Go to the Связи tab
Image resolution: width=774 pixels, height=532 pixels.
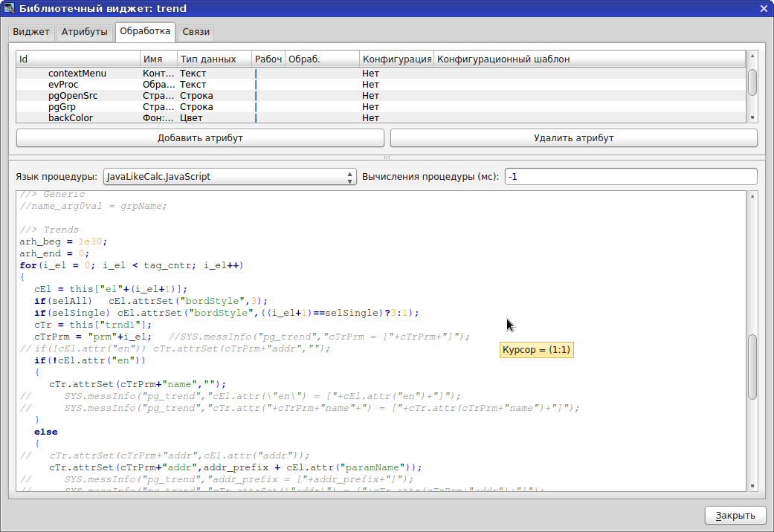[x=196, y=32]
